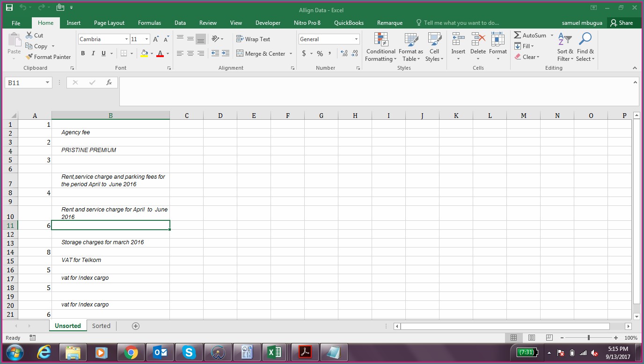This screenshot has height=364, width=644.
Task: Toggle Wrap Text for the cell
Action: [x=253, y=39]
